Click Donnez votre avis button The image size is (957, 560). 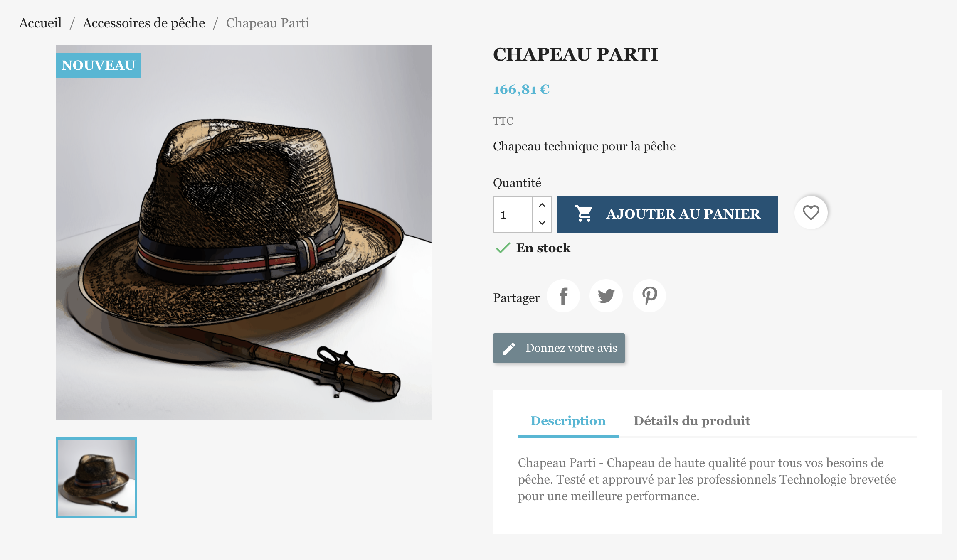point(559,348)
